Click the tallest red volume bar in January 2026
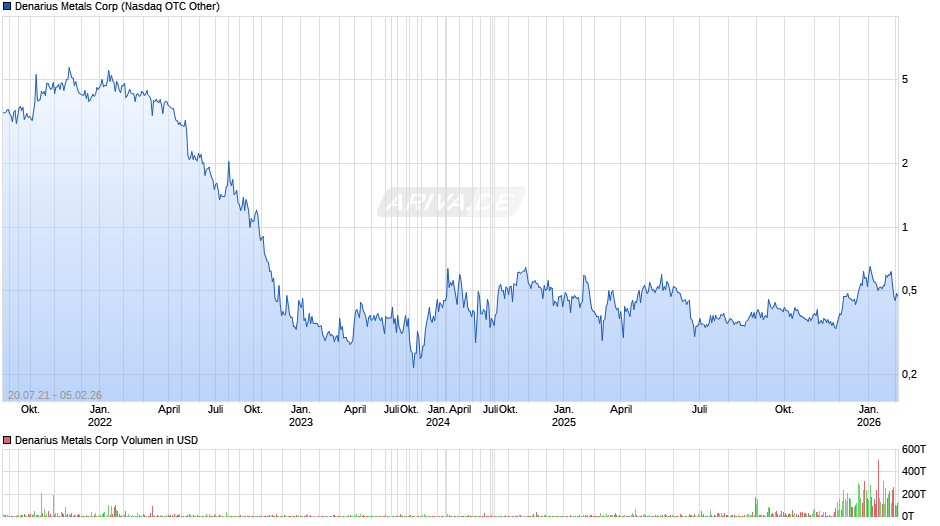The width and height of the screenshot is (940, 526). point(879,488)
